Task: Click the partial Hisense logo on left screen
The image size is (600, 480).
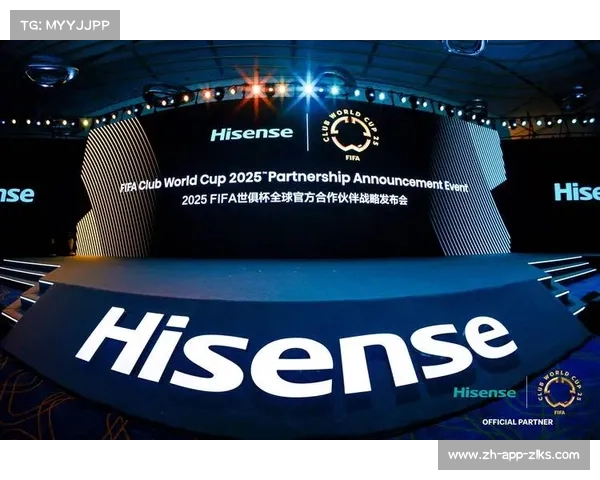Action: [x=16, y=195]
